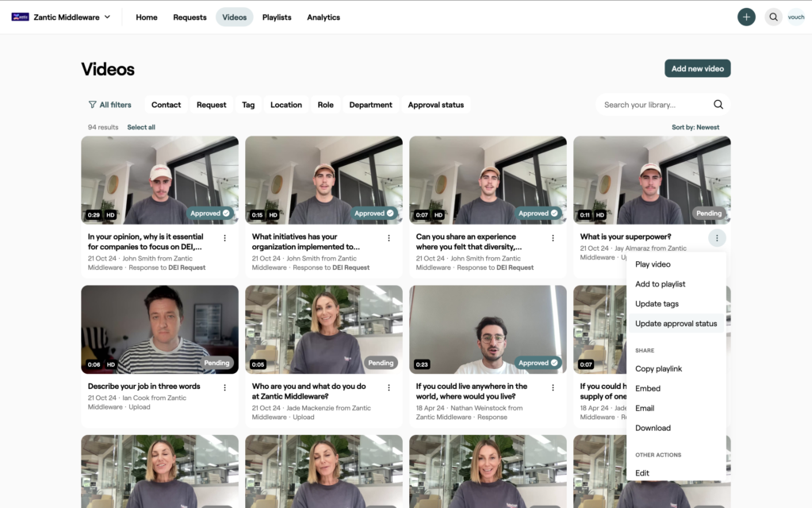The width and height of the screenshot is (812, 508).
Task: Click Pending badge on Ian Cook video
Action: 216,363
